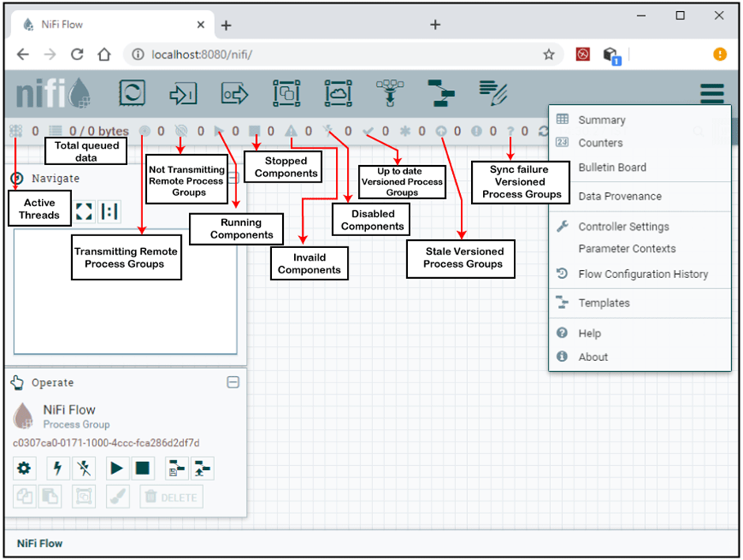Viewport: 743px width, 560px height.
Task: Click the Start play button in Operate
Action: pyautogui.click(x=116, y=468)
